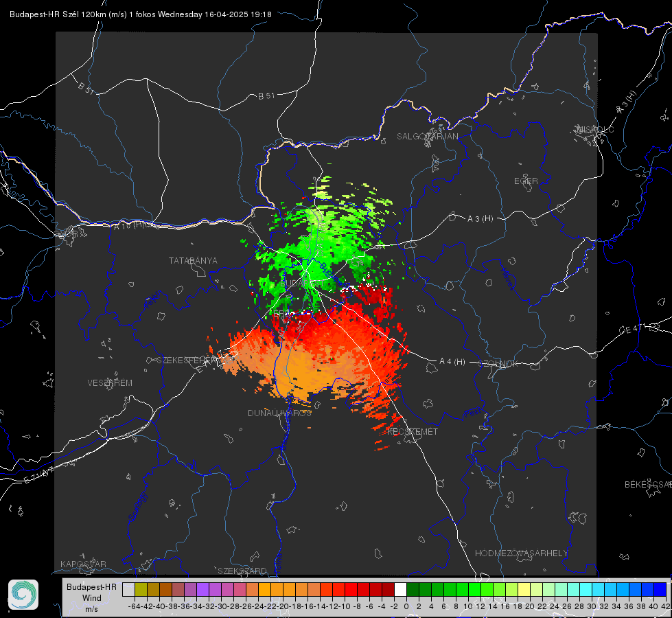
Task: Select the dark blue swatch between 40 and 42
Action: point(660,589)
